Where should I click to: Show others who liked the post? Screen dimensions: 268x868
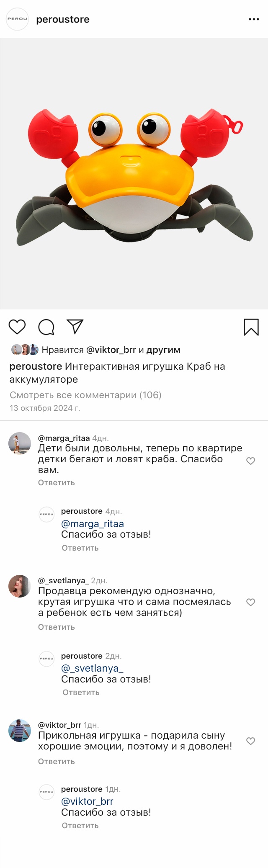coord(163,350)
